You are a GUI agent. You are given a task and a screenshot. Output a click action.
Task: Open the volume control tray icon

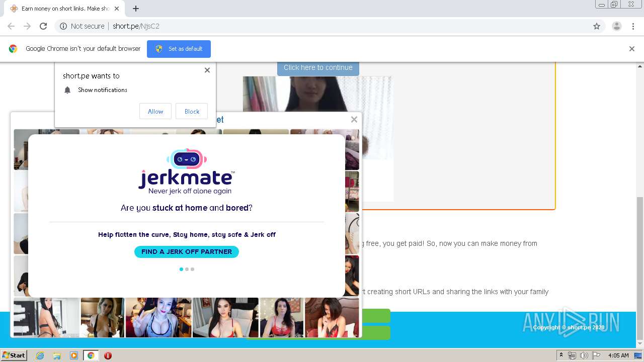point(584,355)
